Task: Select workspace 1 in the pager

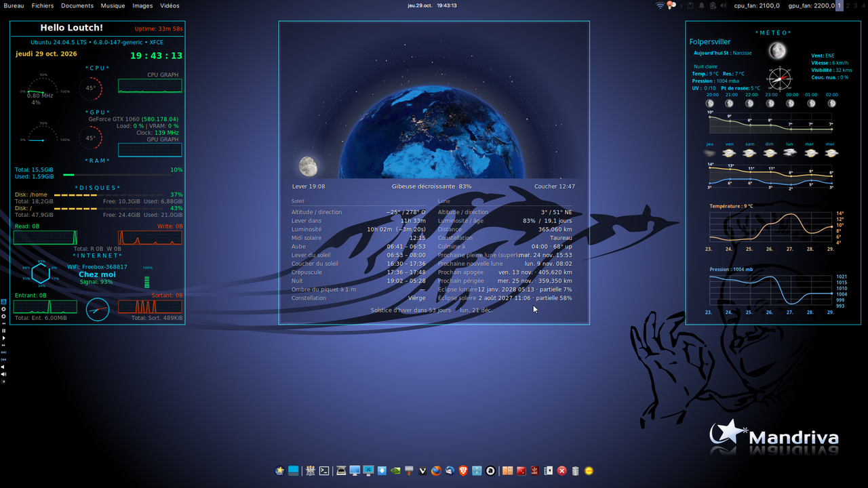Action: (840, 5)
